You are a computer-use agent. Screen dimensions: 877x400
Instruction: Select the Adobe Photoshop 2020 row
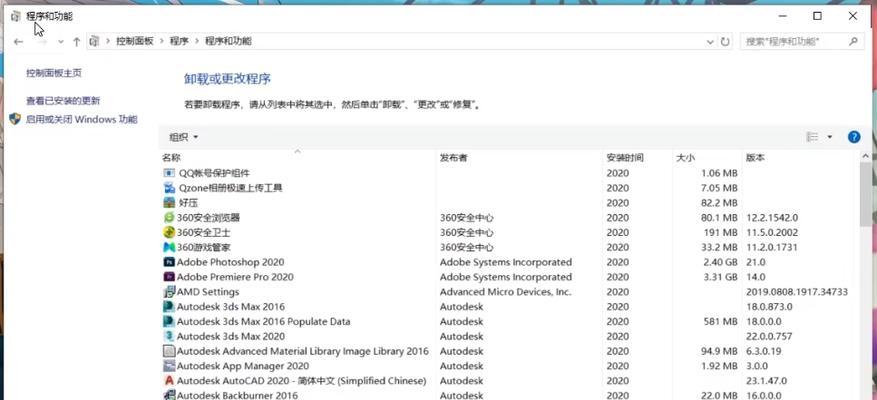(509, 262)
